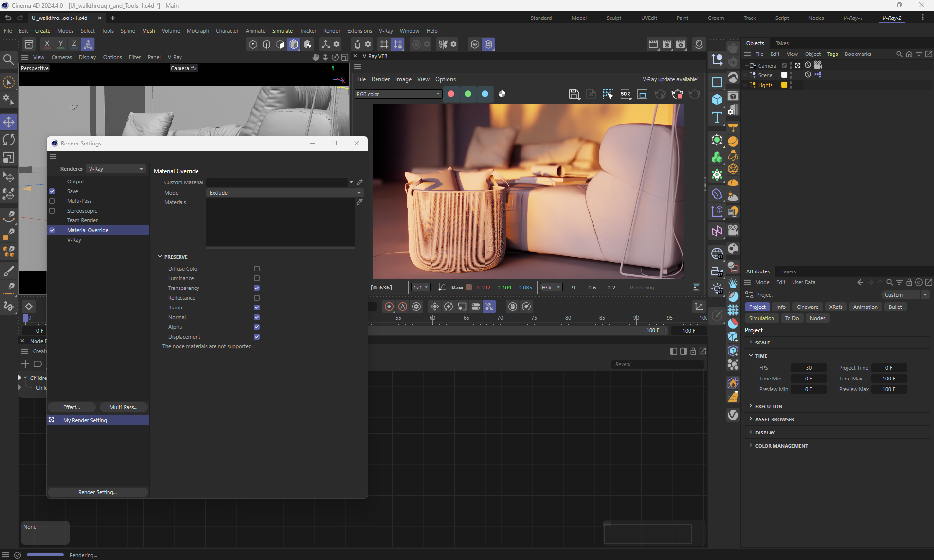Click the Render Setting... button
This screenshot has height=560, width=934.
(x=97, y=492)
